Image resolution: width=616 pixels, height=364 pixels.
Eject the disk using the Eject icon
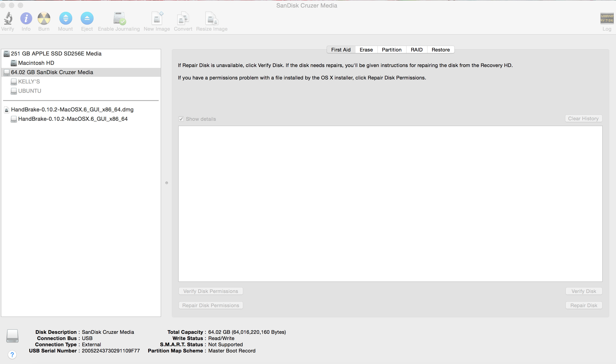click(87, 18)
